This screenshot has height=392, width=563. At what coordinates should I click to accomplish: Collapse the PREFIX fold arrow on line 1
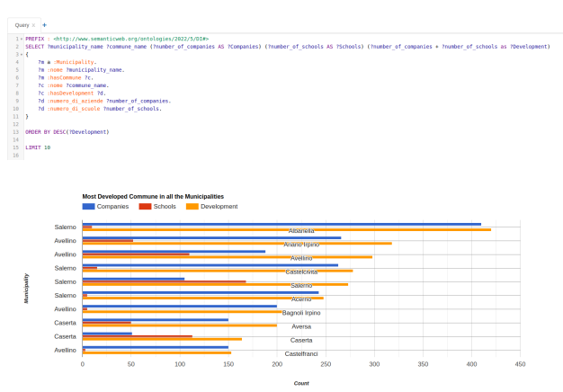22,39
